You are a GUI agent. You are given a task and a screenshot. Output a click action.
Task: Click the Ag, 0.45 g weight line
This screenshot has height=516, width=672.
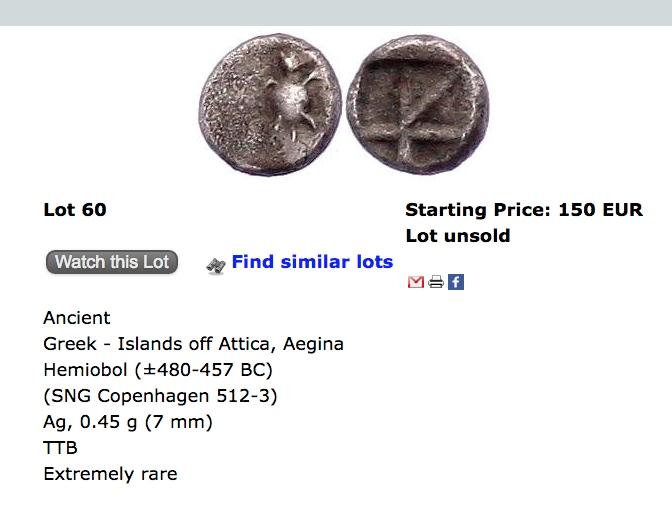tap(128, 422)
